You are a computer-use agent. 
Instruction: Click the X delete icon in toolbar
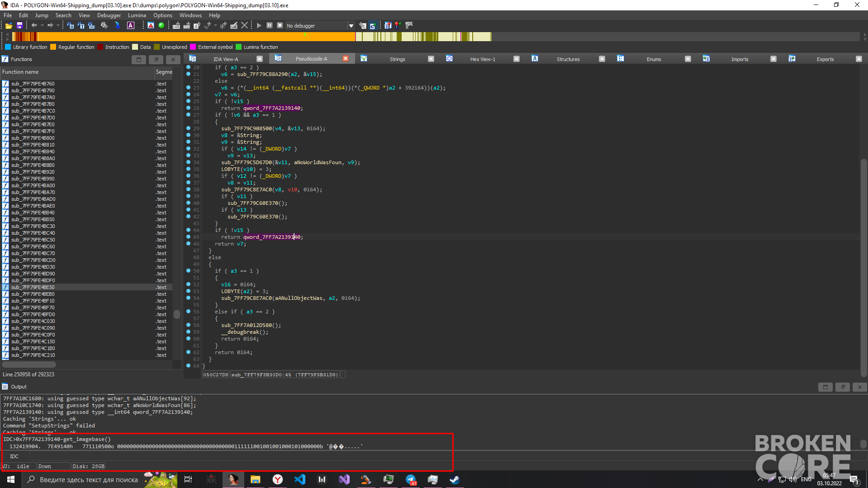click(x=245, y=26)
